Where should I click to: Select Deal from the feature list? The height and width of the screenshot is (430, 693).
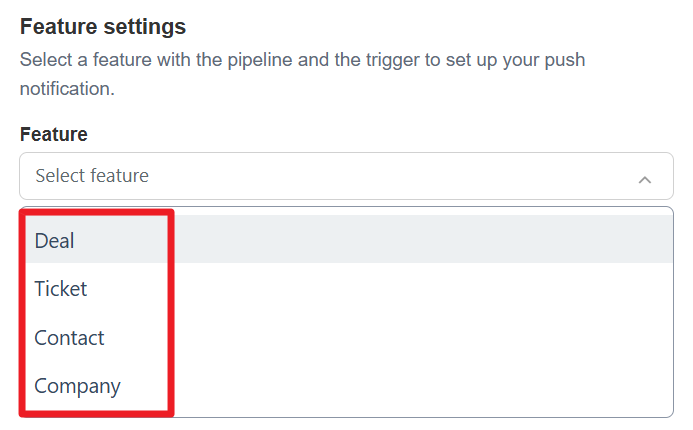55,241
